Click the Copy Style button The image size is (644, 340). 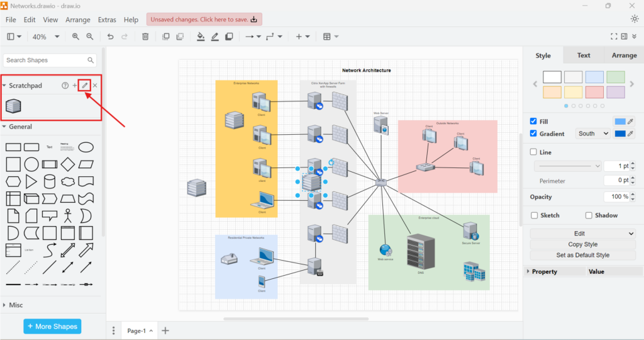point(582,244)
